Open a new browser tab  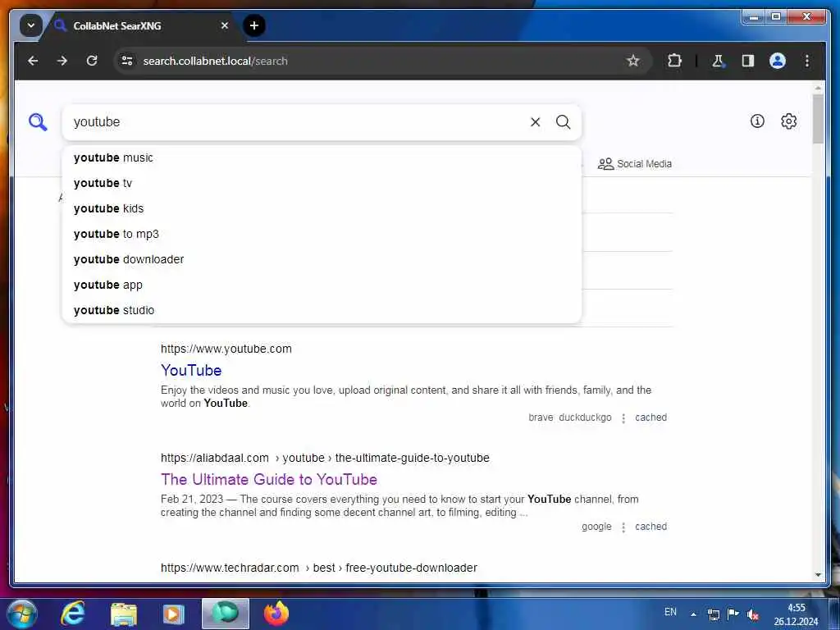click(x=254, y=25)
